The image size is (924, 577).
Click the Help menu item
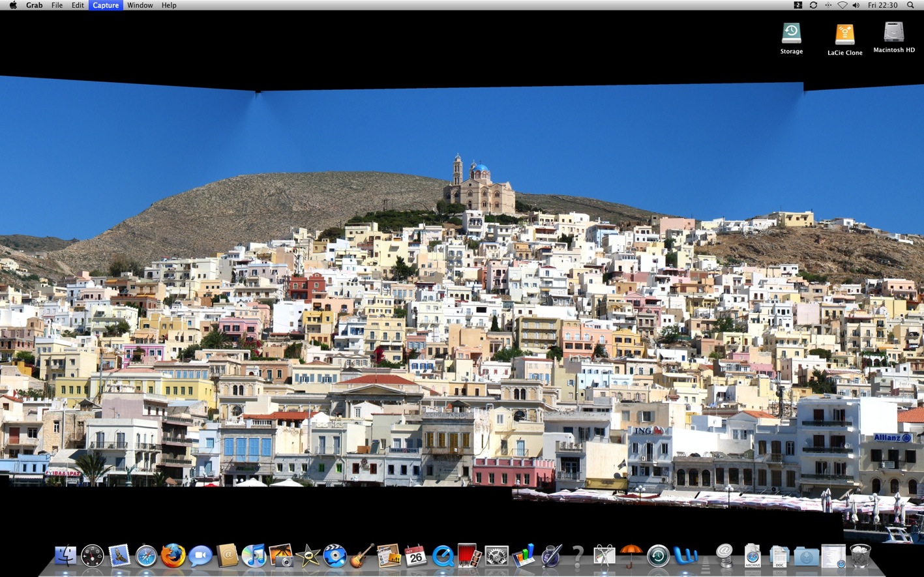[169, 5]
